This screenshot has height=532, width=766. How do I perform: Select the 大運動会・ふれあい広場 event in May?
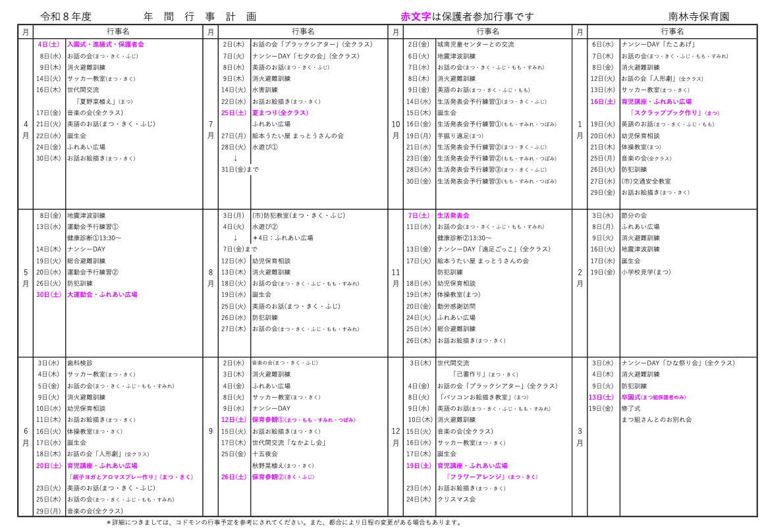tap(102, 295)
